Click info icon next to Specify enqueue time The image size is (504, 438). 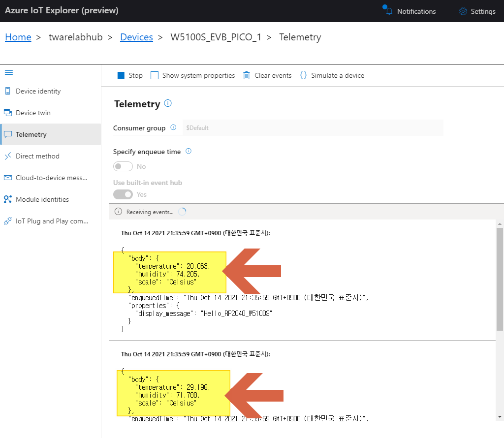pyautogui.click(x=189, y=151)
